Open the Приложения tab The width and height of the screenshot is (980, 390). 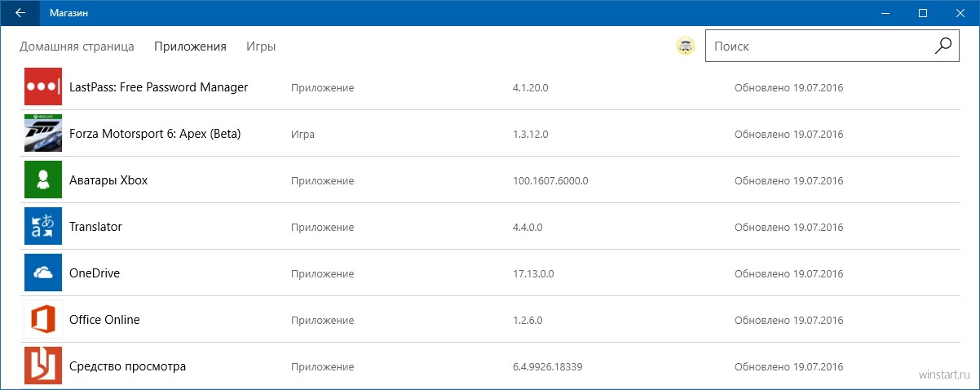[x=190, y=47]
